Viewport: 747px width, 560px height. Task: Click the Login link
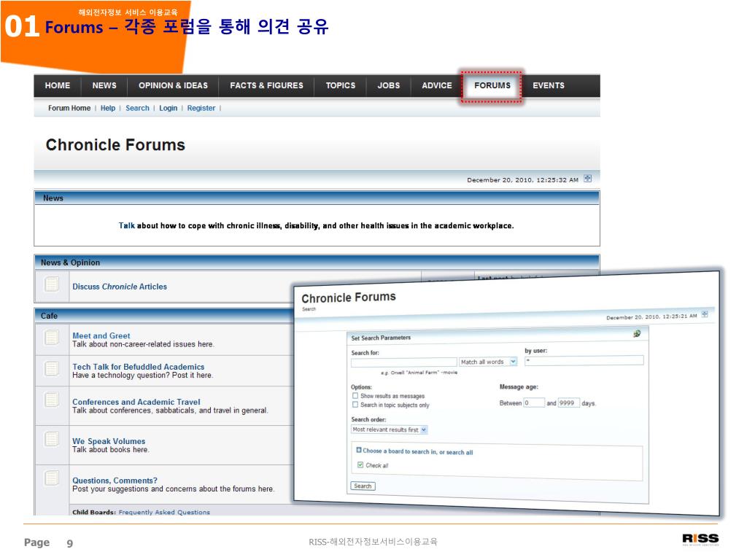(x=169, y=108)
